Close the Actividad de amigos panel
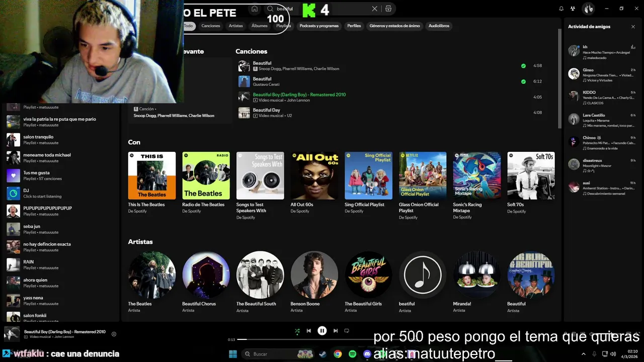Viewport: 644px width, 362px height. tap(633, 27)
